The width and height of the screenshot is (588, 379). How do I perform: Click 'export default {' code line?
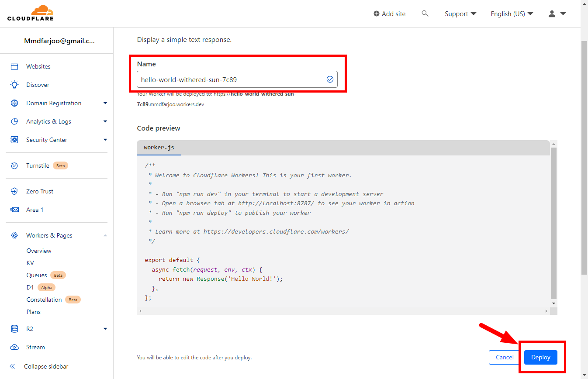coord(172,260)
